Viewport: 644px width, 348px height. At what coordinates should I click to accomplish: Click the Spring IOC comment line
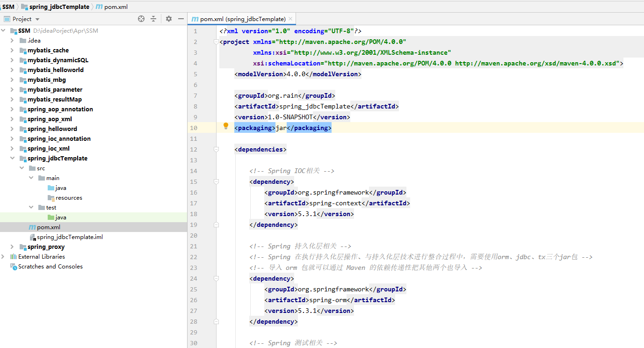(292, 171)
